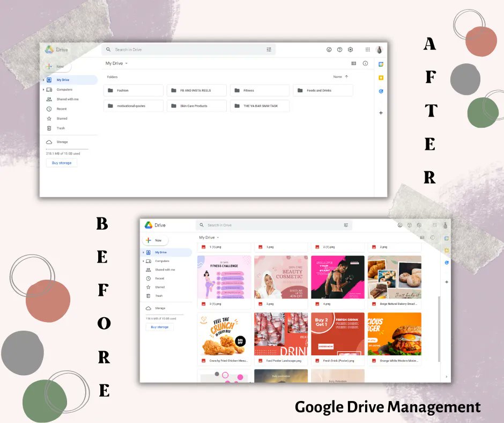The width and height of the screenshot is (504, 423).
Task: Open settings gear in After window
Action: (x=350, y=49)
